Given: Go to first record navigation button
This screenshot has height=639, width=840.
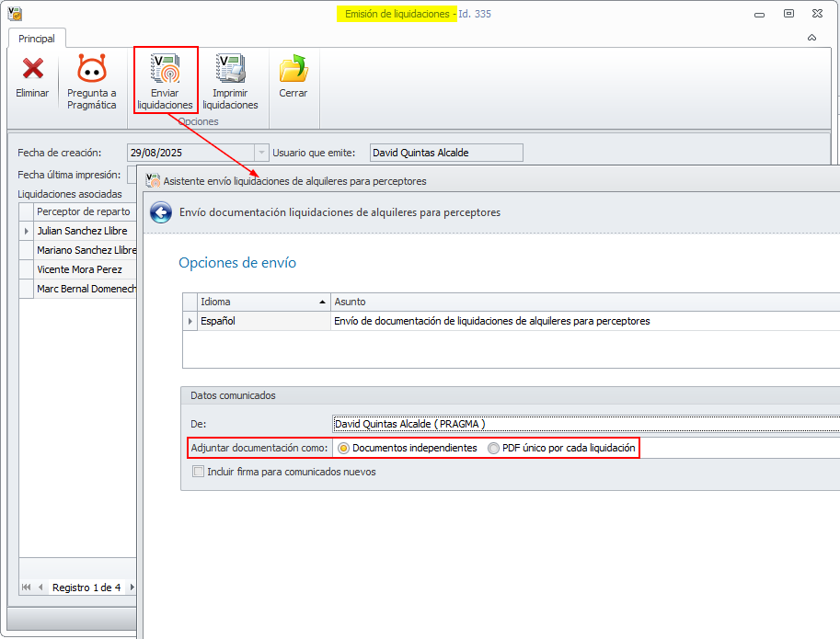Looking at the screenshot, I should point(27,588).
